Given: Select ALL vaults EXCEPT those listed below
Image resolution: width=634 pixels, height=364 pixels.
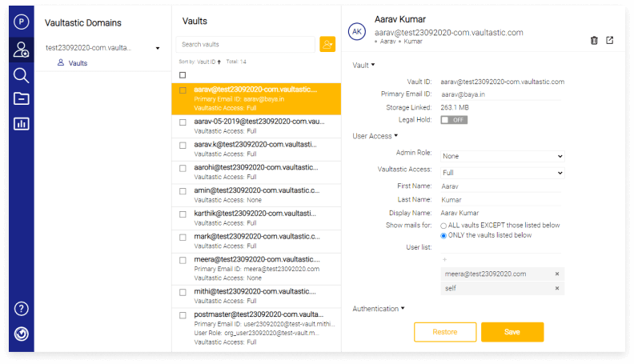Looking at the screenshot, I should pyautogui.click(x=443, y=226).
